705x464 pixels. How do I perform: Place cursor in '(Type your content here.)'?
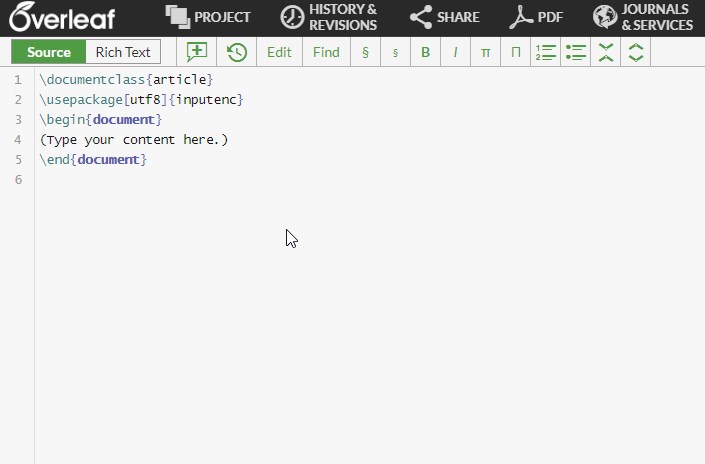point(134,140)
